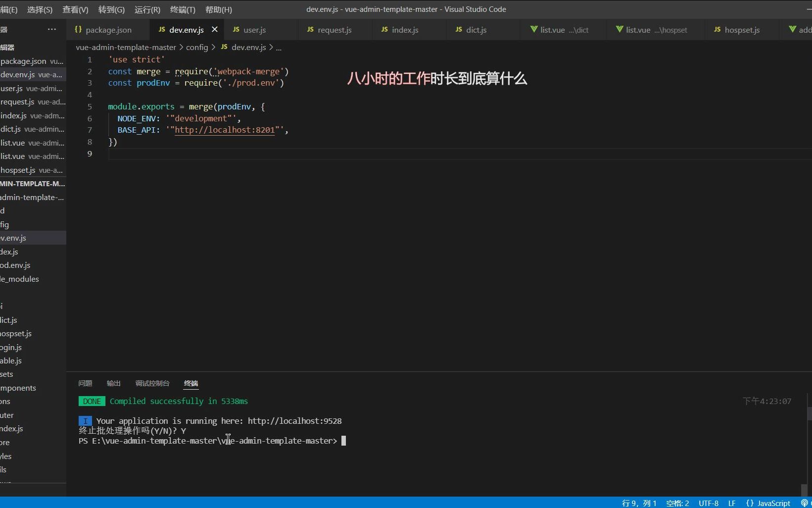Switch to the request.js editor tab
The width and height of the screenshot is (812, 508).
coord(334,30)
